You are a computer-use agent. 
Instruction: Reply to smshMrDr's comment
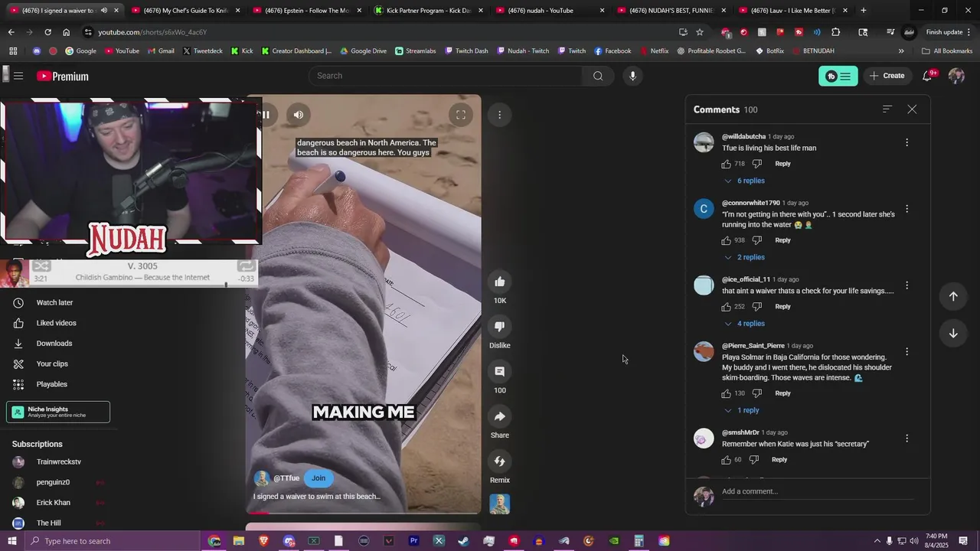779,460
